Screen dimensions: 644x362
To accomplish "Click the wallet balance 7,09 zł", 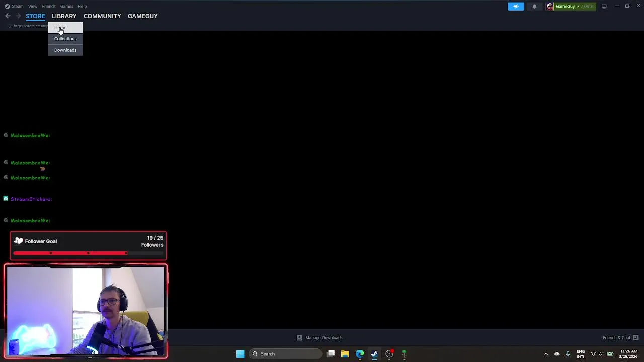I will (587, 7).
